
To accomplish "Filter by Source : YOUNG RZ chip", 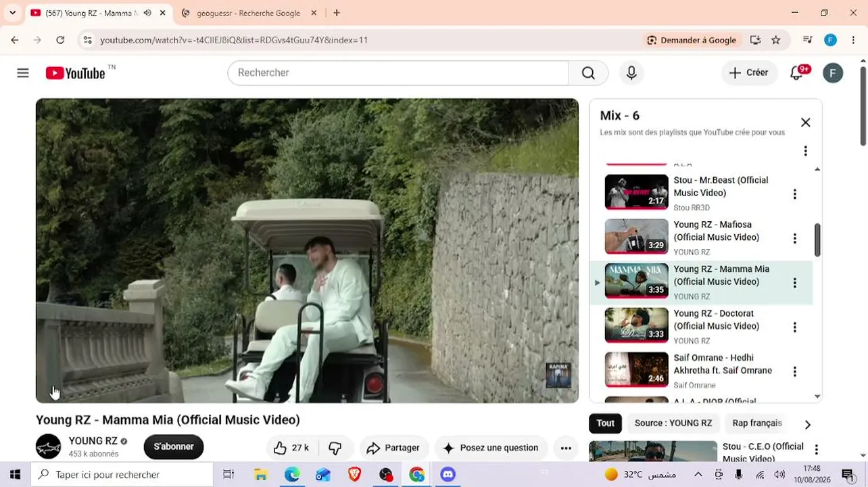I will click(673, 423).
